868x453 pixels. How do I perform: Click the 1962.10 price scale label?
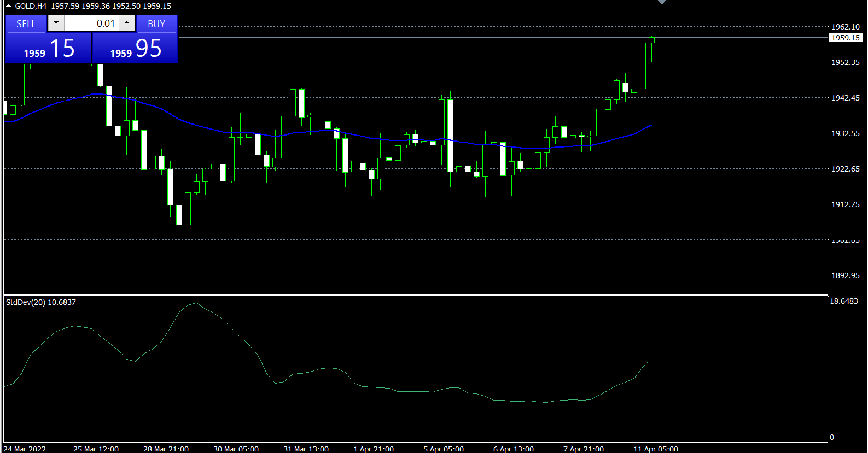click(846, 27)
